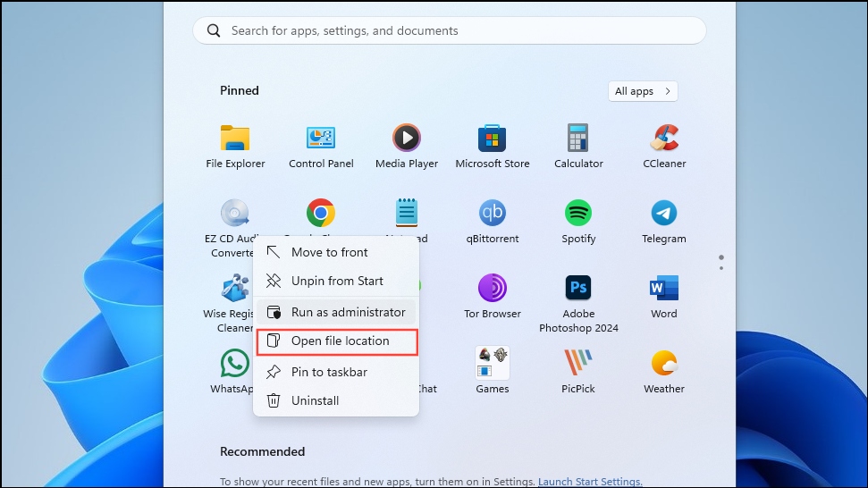This screenshot has width=868, height=488.
Task: Go to next pinned page dot
Action: coord(721,268)
